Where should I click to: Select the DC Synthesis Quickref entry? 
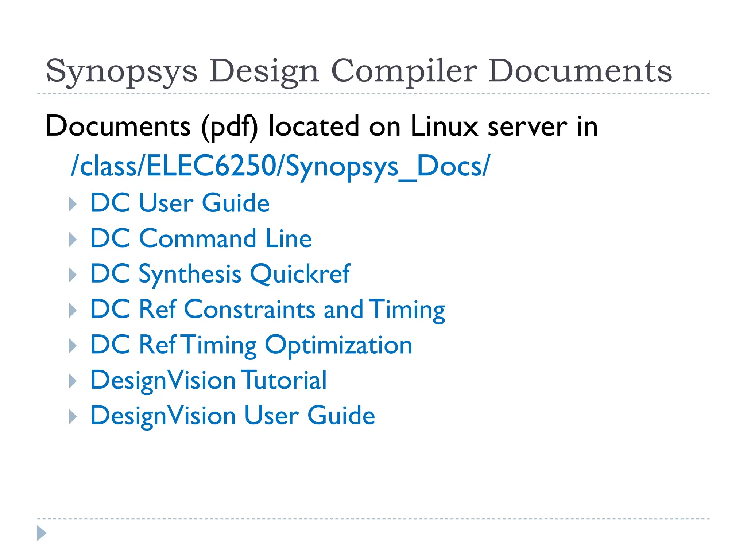[x=220, y=274]
